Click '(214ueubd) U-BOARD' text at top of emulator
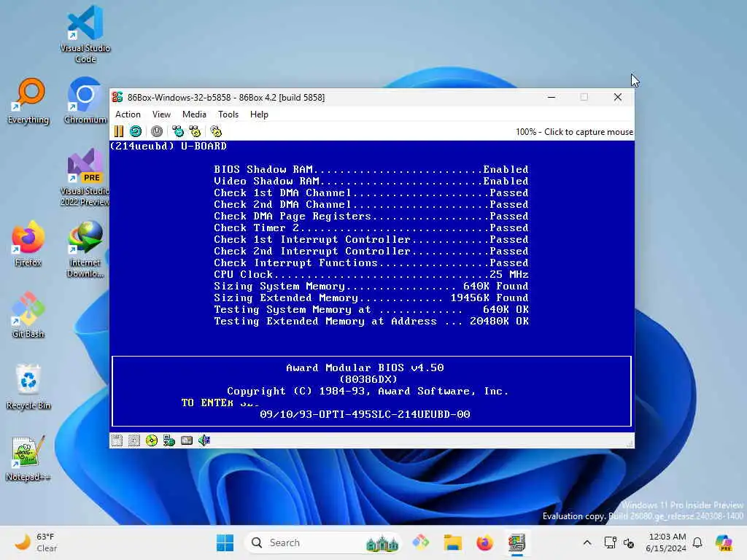747x560 pixels. [169, 146]
